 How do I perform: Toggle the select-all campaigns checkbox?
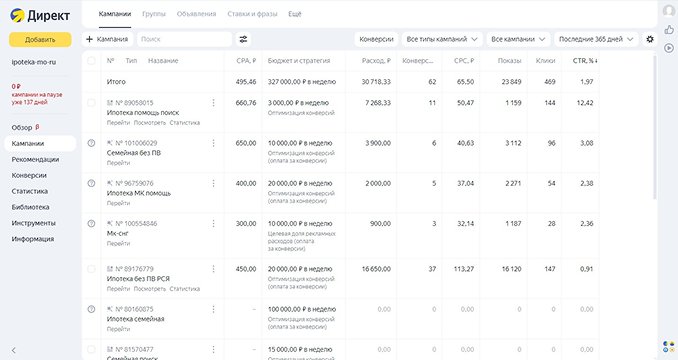(91, 61)
